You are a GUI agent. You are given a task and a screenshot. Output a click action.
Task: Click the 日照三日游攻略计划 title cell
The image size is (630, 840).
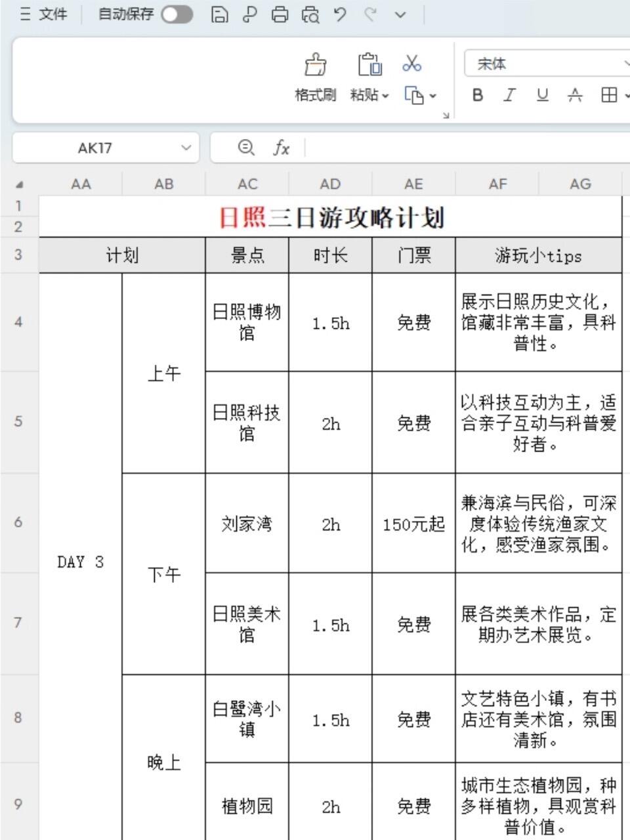tap(331, 217)
